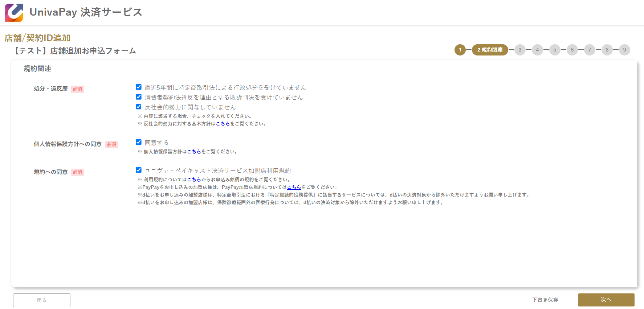The height and width of the screenshot is (309, 644).
Task: Click d払い 特定継続的役務提供 note text
Action: [x=334, y=195]
